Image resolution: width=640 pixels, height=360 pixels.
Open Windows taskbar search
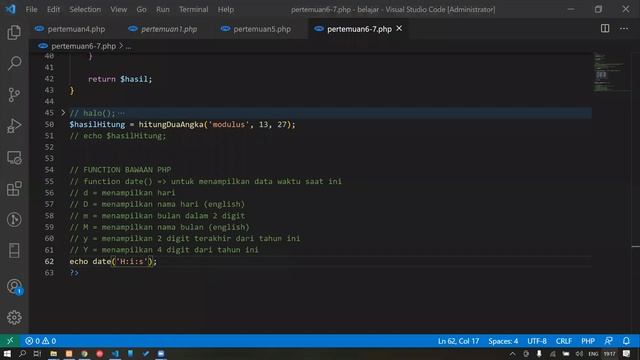coord(22,354)
